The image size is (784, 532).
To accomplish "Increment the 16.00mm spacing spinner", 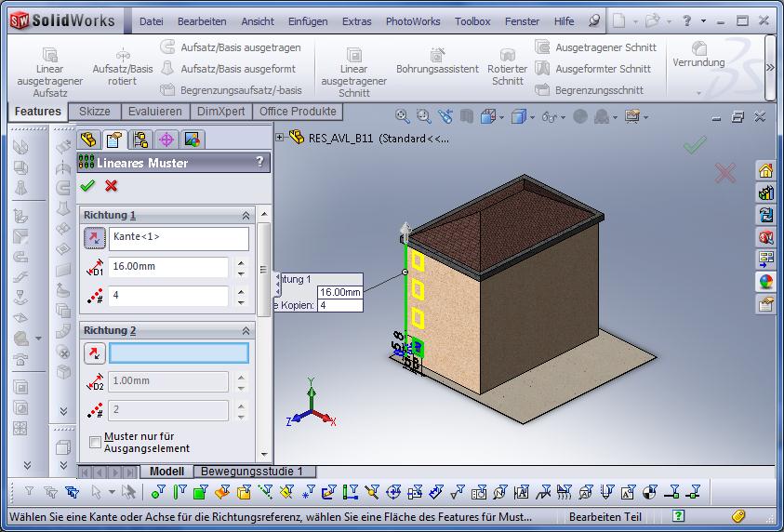I will point(242,263).
